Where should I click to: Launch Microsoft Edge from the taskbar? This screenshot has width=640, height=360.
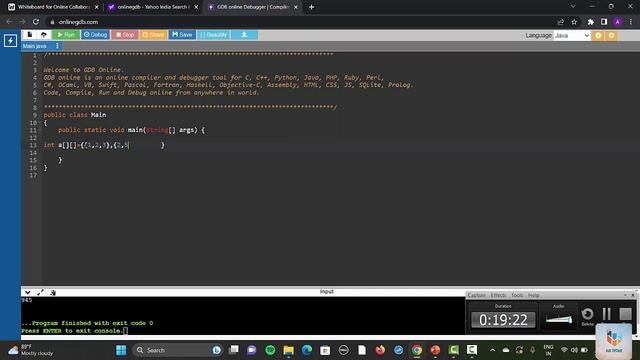click(x=307, y=350)
